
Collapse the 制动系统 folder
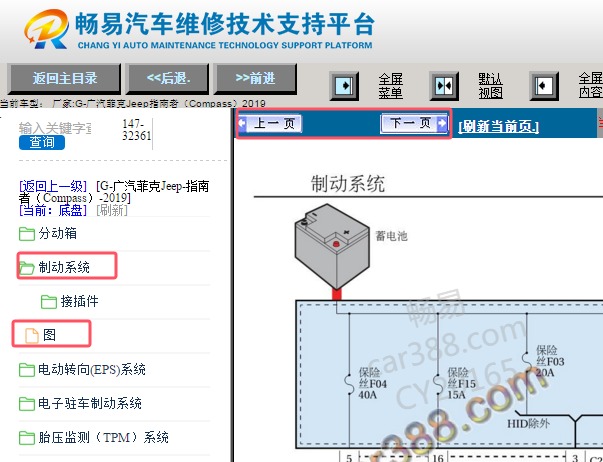tap(64, 267)
